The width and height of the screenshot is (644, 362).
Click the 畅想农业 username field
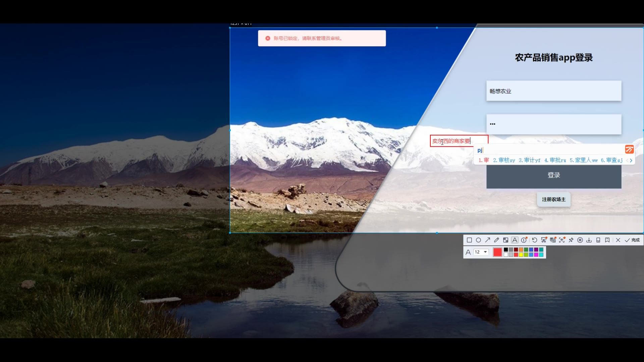point(553,91)
